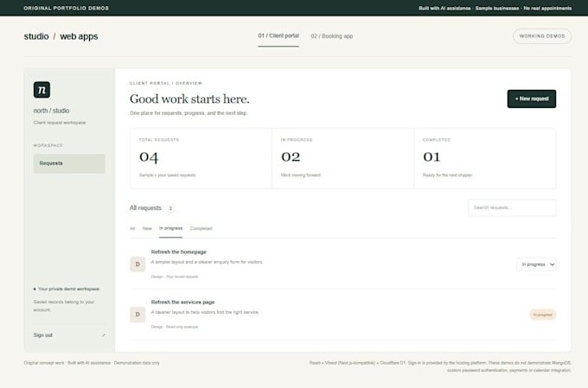Click the north studio 'n' logo icon

(x=42, y=90)
